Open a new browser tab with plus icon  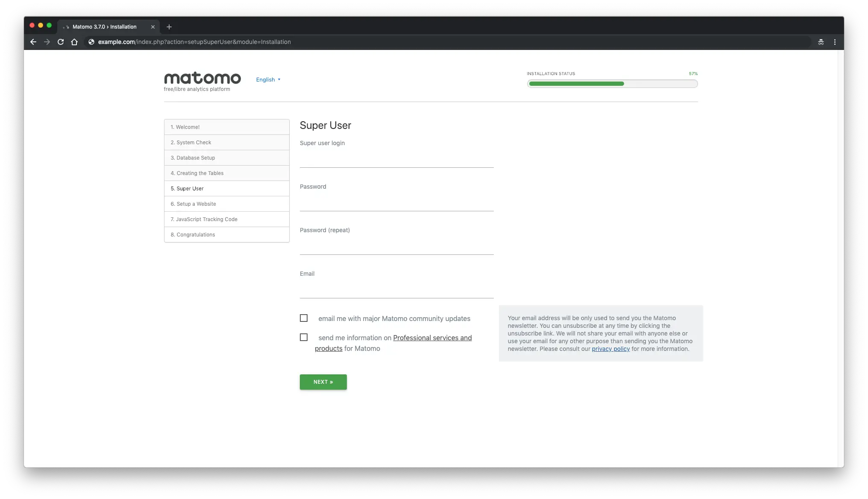[169, 27]
